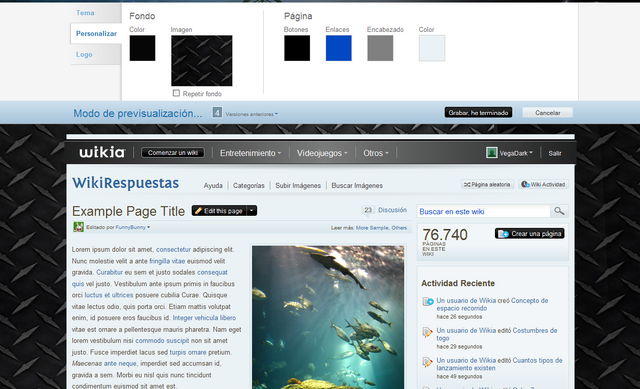Open the Ayuda menu item
This screenshot has width=640, height=389.
[x=213, y=186]
